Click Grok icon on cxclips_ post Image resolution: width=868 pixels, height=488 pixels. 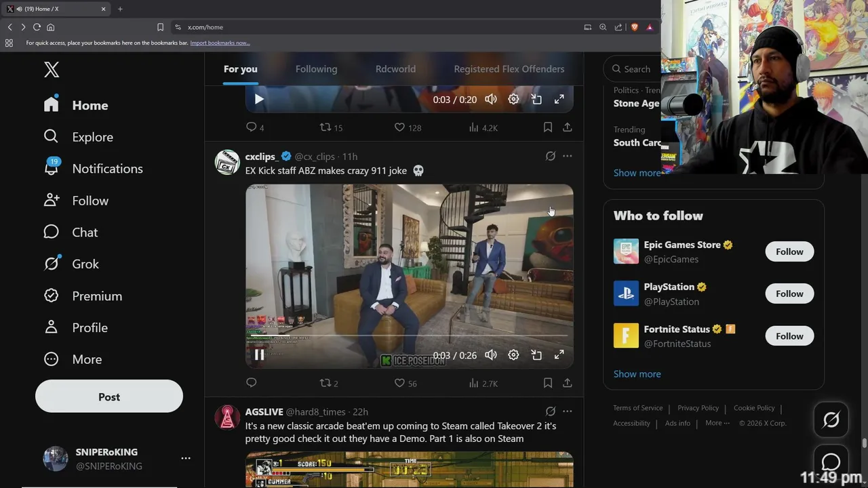tap(551, 156)
